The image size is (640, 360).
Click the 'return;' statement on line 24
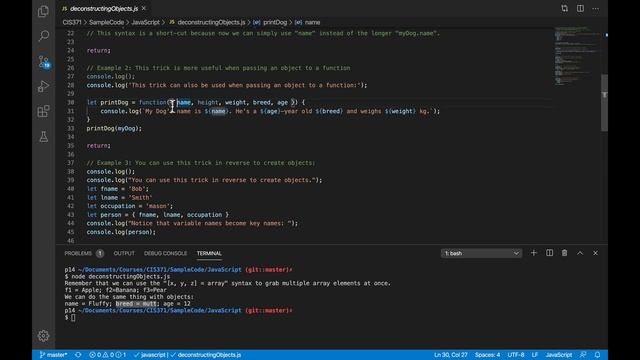[x=98, y=51]
